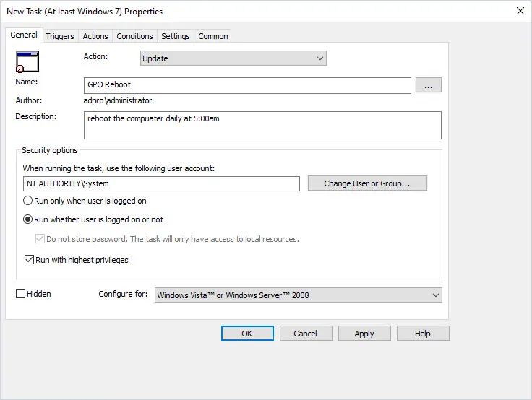Expand the Configure for dropdown list
The width and height of the screenshot is (532, 400).
coord(299,295)
